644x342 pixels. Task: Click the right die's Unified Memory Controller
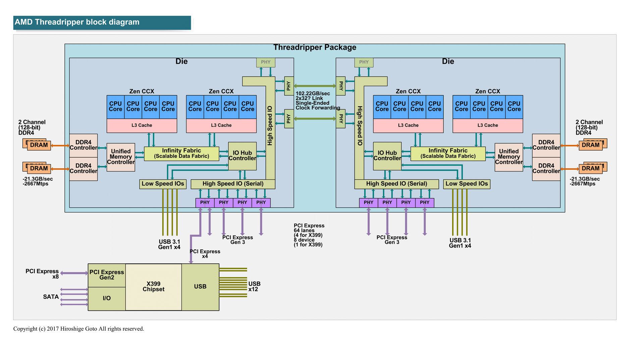pyautogui.click(x=509, y=157)
